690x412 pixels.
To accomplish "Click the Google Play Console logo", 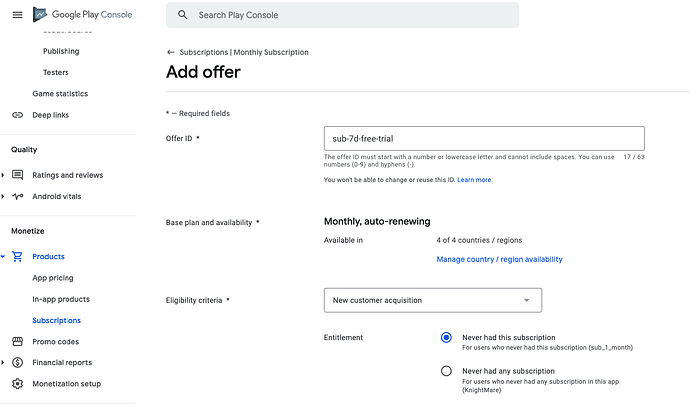I will point(83,15).
